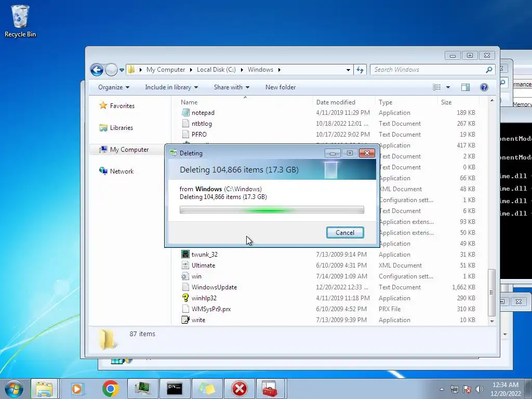Focus the Search Windows field
This screenshot has width=532, height=399.
point(429,70)
